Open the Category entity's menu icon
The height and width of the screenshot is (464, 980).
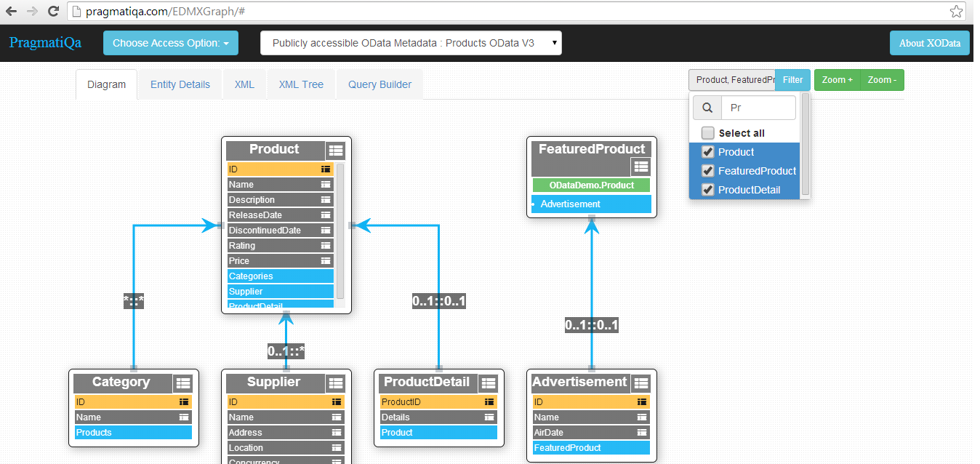point(182,383)
